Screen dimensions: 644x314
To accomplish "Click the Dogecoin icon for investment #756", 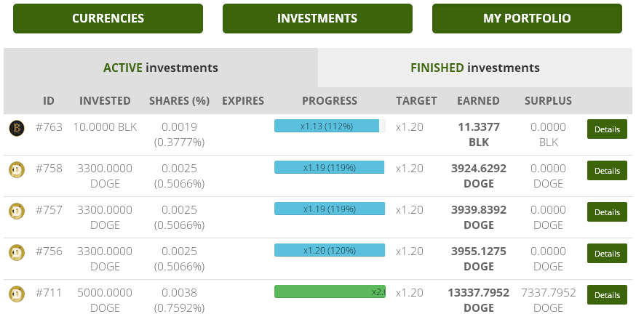I will coord(17,253).
